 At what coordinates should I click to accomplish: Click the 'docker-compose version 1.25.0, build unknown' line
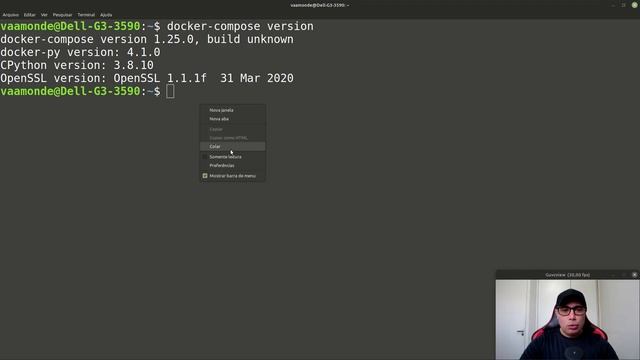pos(147,40)
